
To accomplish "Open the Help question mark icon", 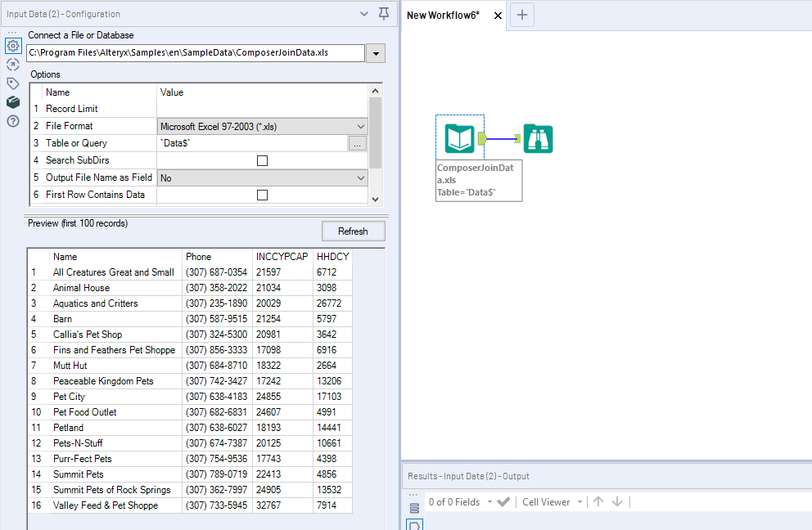I will tap(12, 121).
